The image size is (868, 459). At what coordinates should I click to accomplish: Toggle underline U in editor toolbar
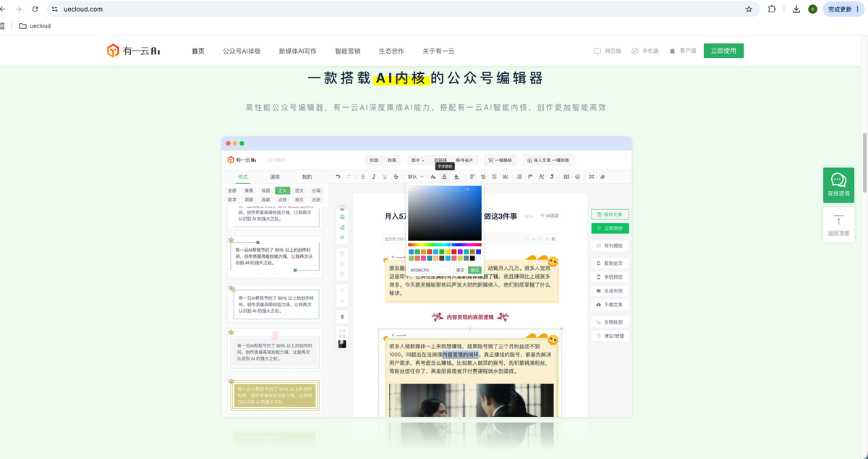(385, 177)
